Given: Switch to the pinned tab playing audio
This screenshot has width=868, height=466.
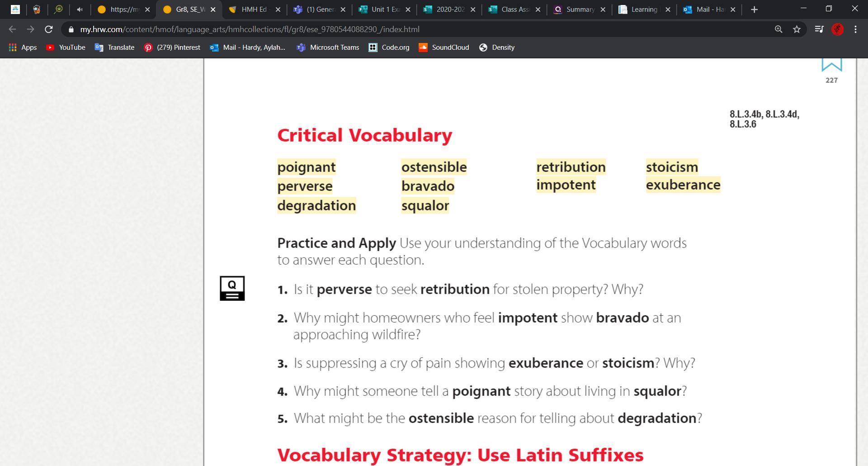Looking at the screenshot, I should (80, 10).
